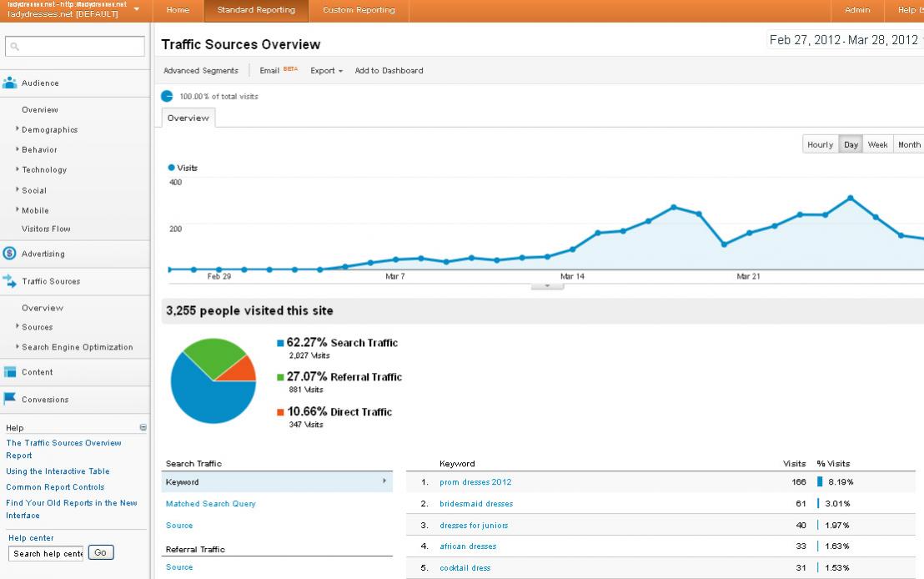924x579 pixels.
Task: Open the 'cocktail dress' keyword link
Action: (x=465, y=568)
